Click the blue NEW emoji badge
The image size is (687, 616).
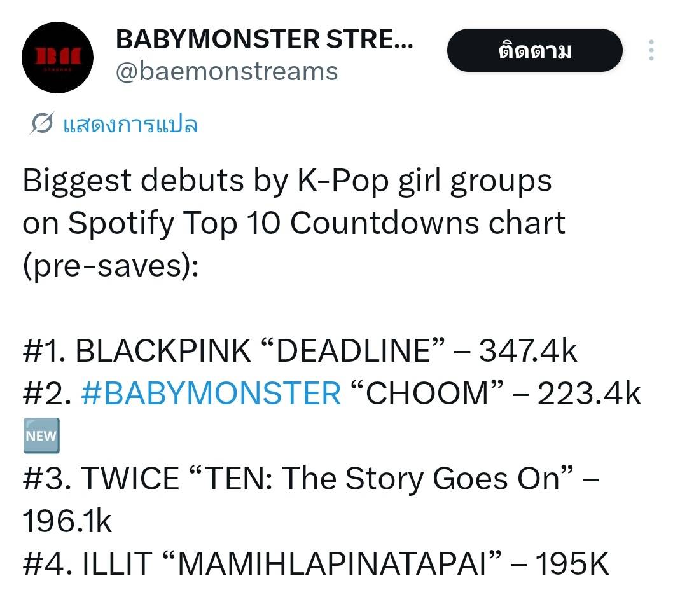pos(41,435)
